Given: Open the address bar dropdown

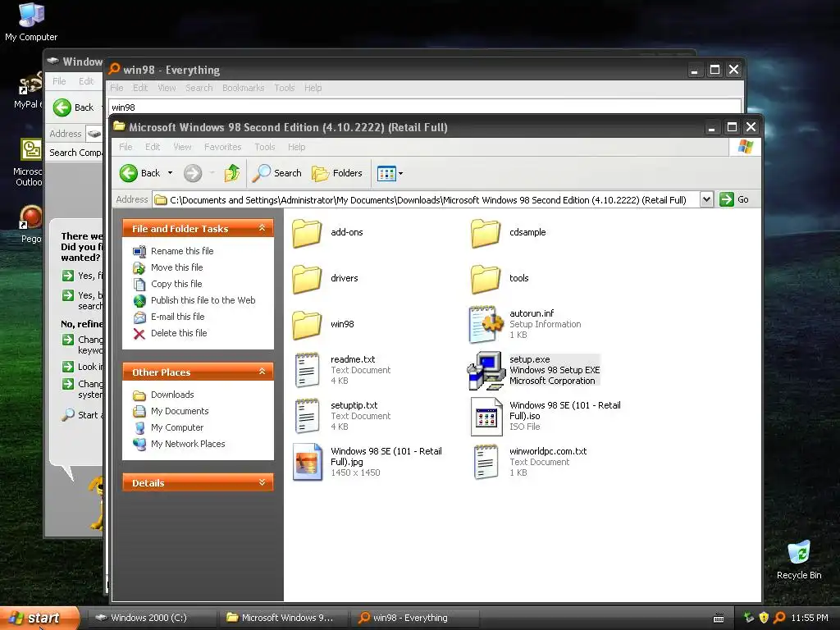Looking at the screenshot, I should tap(706, 199).
